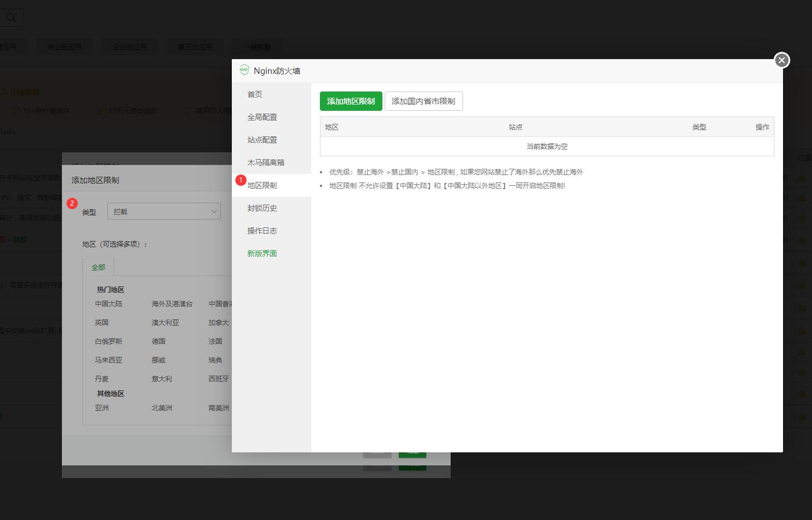The width and height of the screenshot is (812, 520).
Task: Click the WAF shield icon beside Nginx防火墙 title
Action: [244, 70]
